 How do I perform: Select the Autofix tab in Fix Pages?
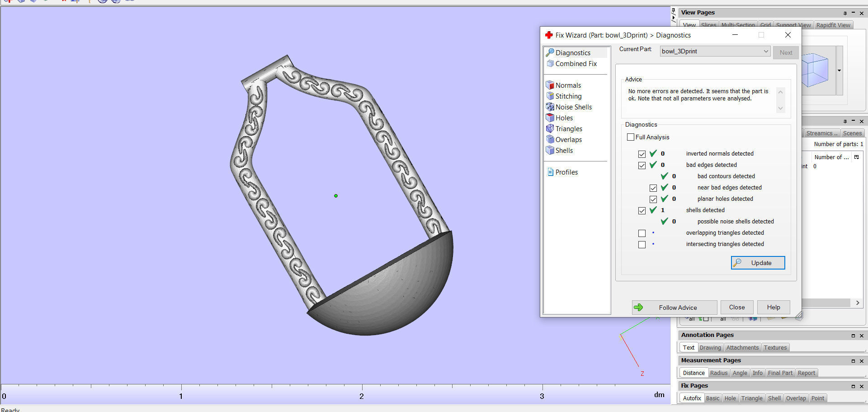pos(692,398)
